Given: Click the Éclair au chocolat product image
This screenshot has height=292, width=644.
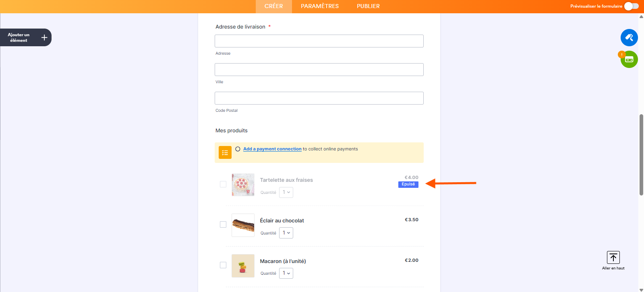Looking at the screenshot, I should pyautogui.click(x=243, y=225).
